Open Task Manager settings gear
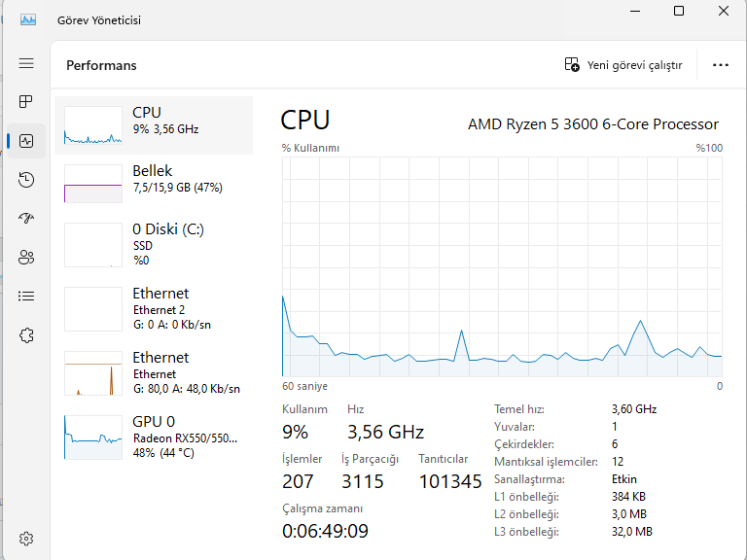The image size is (747, 560). tap(26, 539)
